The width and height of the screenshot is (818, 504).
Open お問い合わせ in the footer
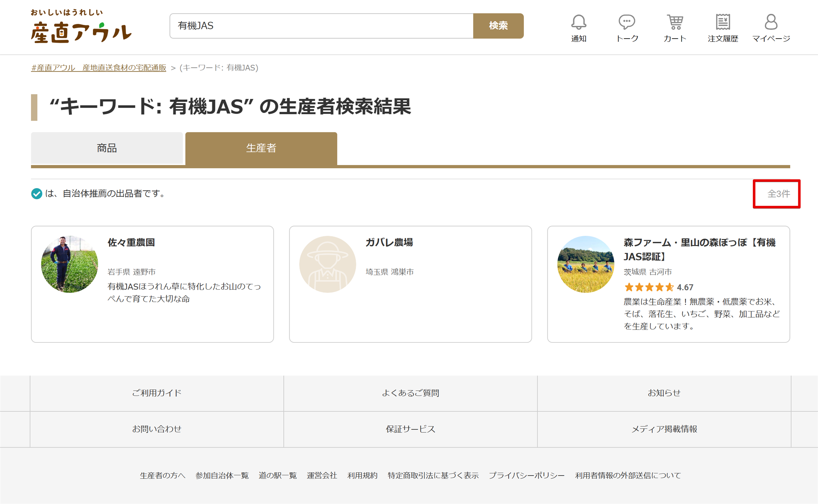pos(157,429)
